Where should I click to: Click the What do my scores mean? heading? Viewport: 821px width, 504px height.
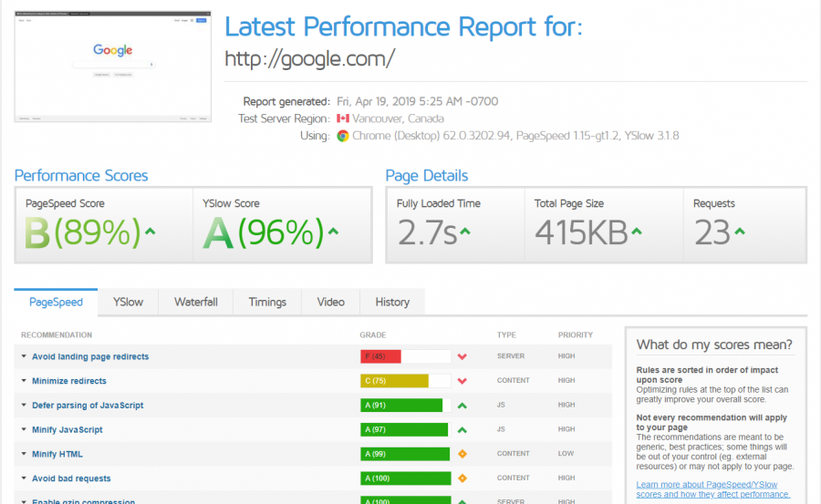(x=714, y=345)
